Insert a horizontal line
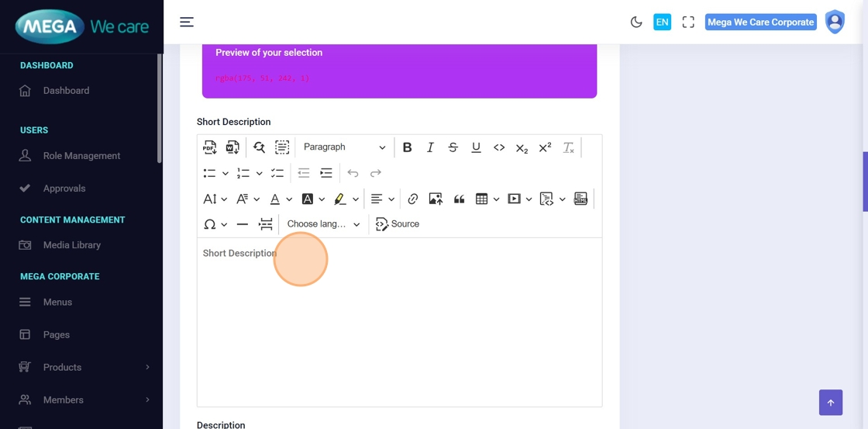This screenshot has width=868, height=429. 243,224
